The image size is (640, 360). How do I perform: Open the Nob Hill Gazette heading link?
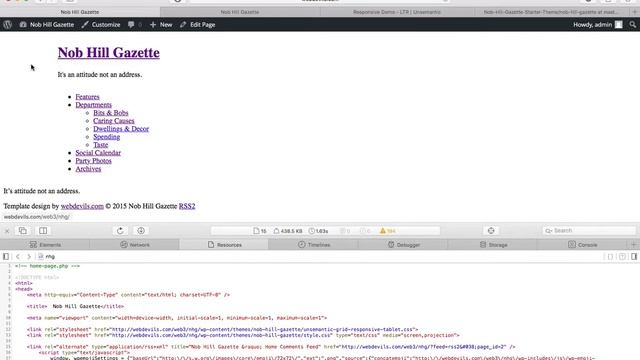tap(109, 53)
